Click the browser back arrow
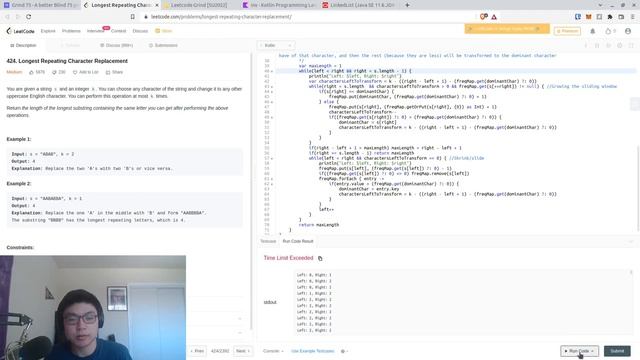640x360 pixels. click(7, 17)
